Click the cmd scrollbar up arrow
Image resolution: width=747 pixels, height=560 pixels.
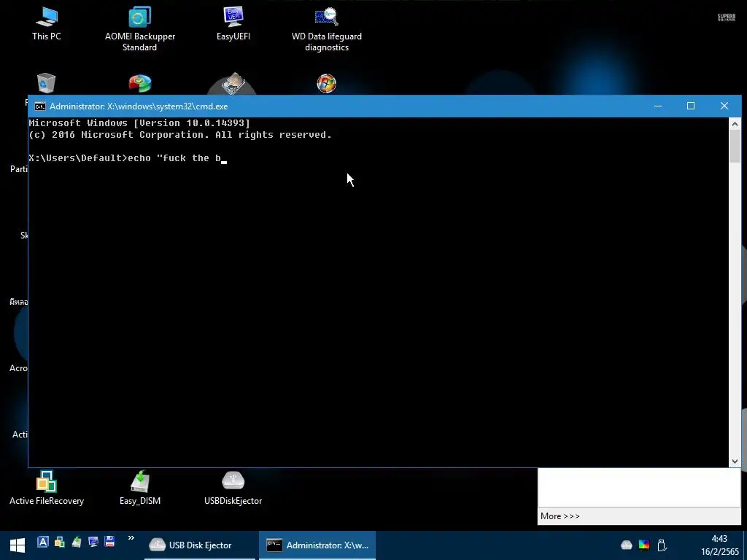pos(735,124)
